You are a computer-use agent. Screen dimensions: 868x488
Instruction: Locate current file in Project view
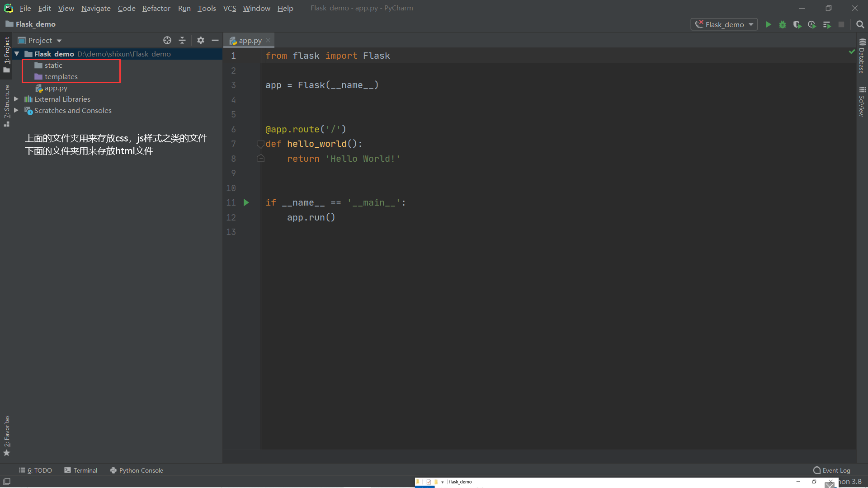167,40
